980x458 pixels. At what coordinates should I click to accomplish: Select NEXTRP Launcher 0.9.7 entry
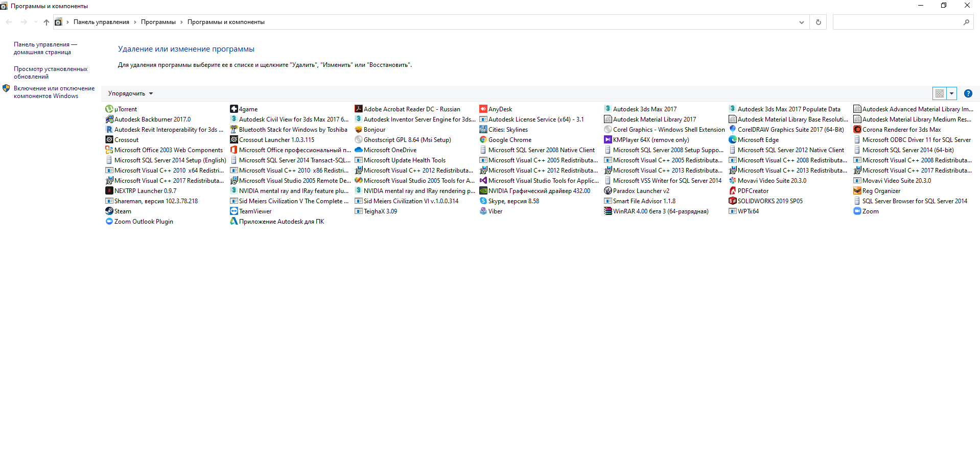click(x=141, y=190)
